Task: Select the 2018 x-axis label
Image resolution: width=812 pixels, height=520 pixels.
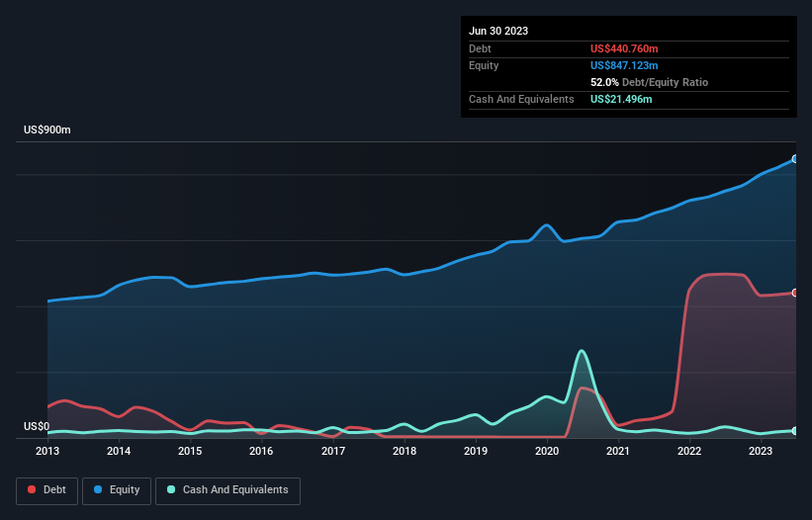Action: pos(405,451)
